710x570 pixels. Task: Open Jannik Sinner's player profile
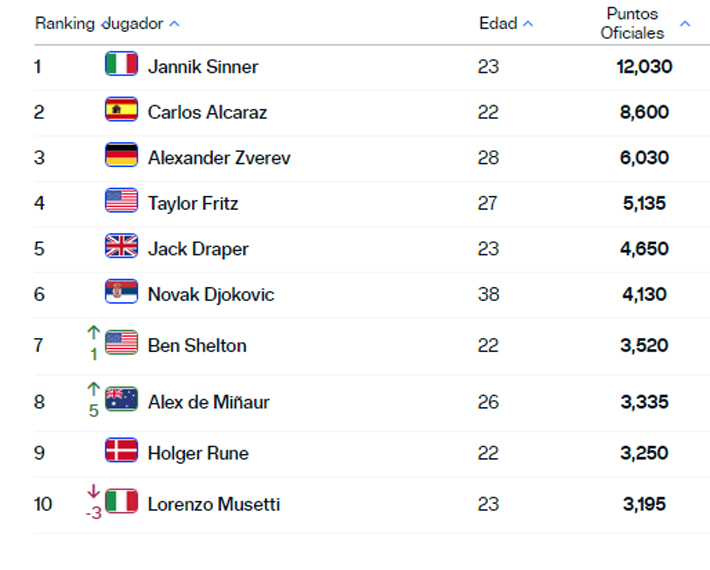coord(203,67)
